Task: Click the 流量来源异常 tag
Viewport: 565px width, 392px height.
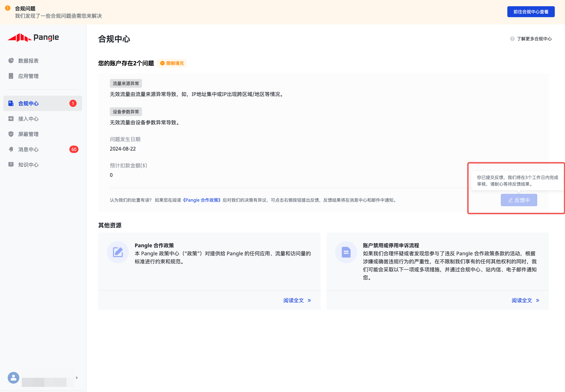Action: [x=126, y=84]
